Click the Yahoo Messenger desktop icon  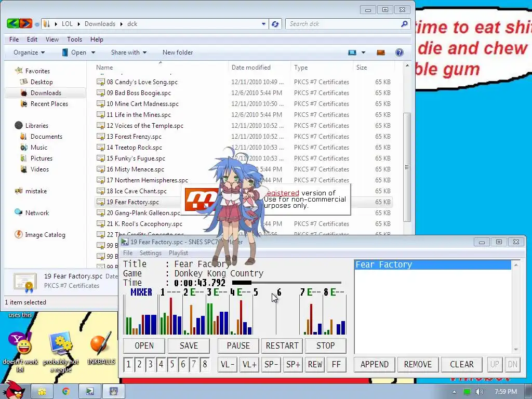[x=20, y=343]
